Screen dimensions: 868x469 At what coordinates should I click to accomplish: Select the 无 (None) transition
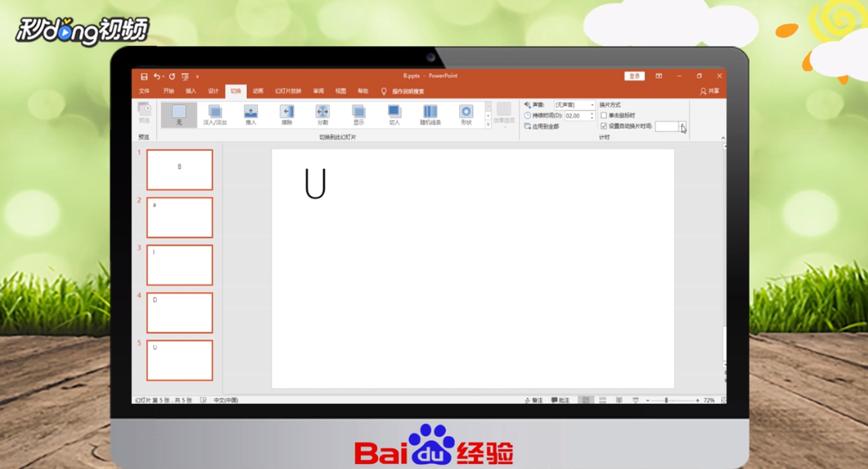179,115
